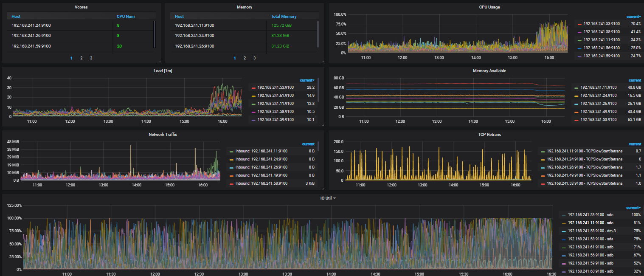
Task: Click purple swatch for 192.168.241.59:9100 in Load legend
Action: tap(253, 120)
